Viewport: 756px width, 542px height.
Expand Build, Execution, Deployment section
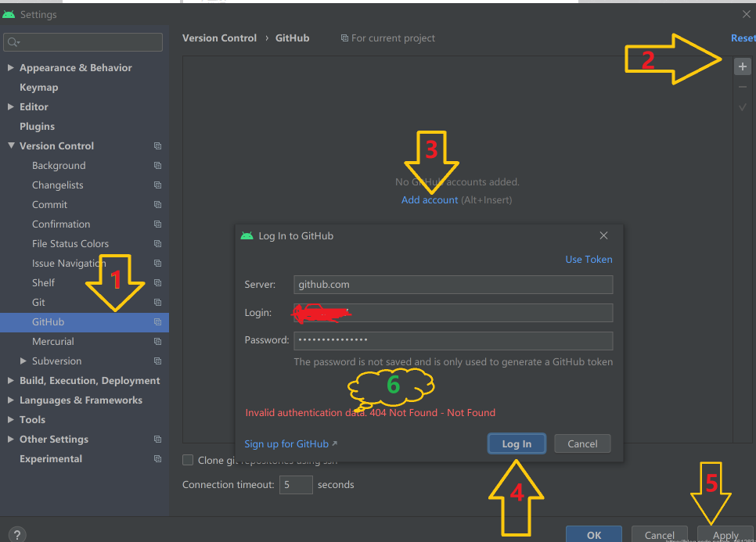point(11,381)
